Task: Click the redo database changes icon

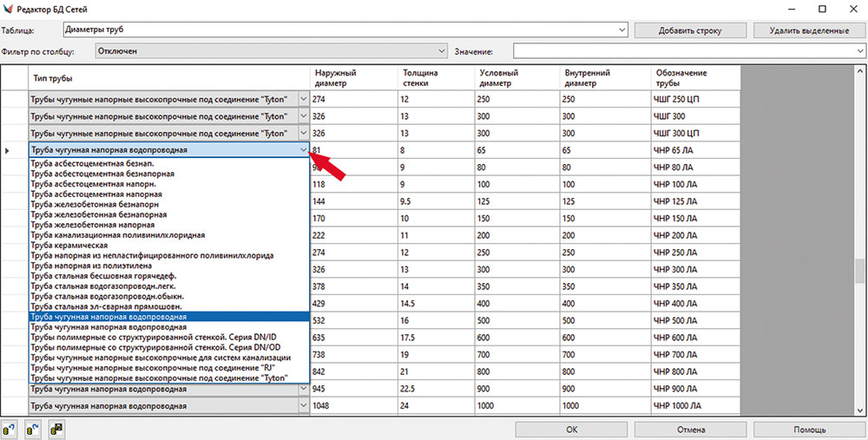Action: (x=32, y=429)
